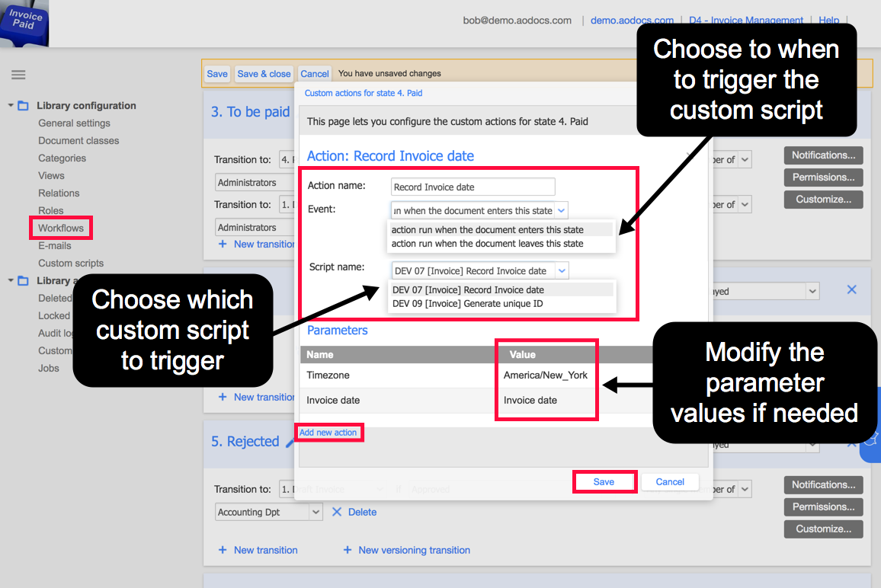Click the '3. To be paid' state heading
This screenshot has width=881, height=588.
[x=251, y=112]
